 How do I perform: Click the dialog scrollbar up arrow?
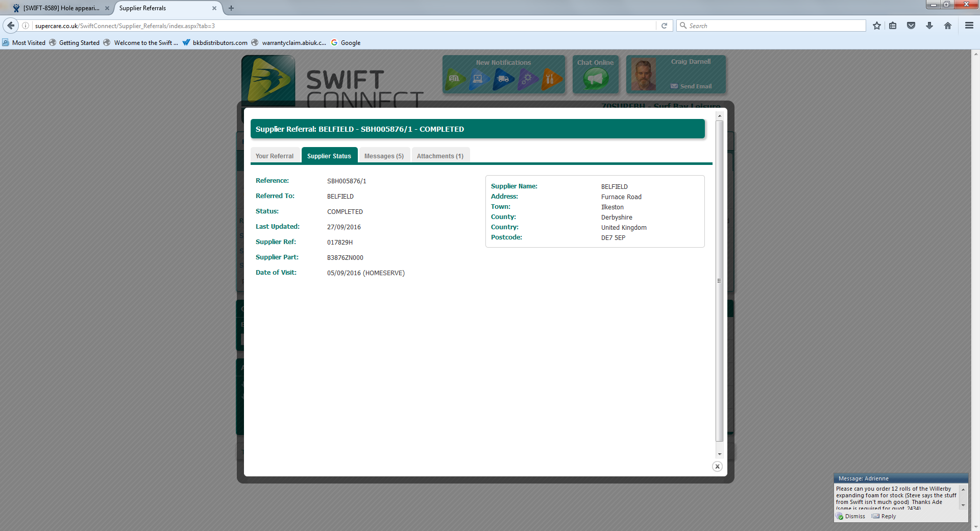click(720, 116)
